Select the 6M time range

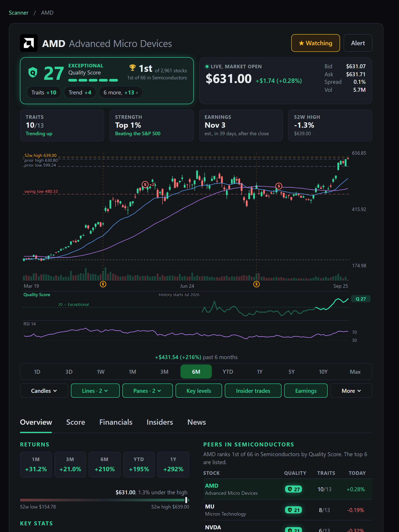click(196, 372)
